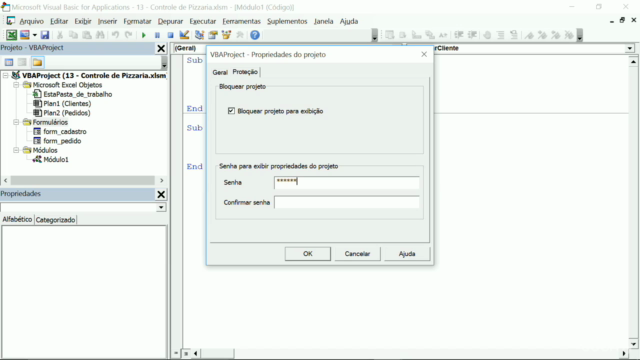Switch to Categorizado properties tab
Viewport: 640px width, 360px height.
tap(56, 220)
